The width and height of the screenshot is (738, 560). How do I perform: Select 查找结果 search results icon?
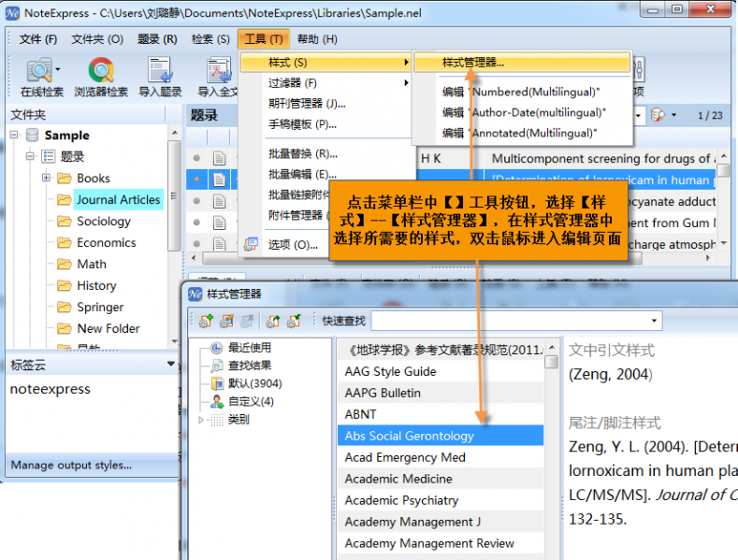(x=216, y=366)
